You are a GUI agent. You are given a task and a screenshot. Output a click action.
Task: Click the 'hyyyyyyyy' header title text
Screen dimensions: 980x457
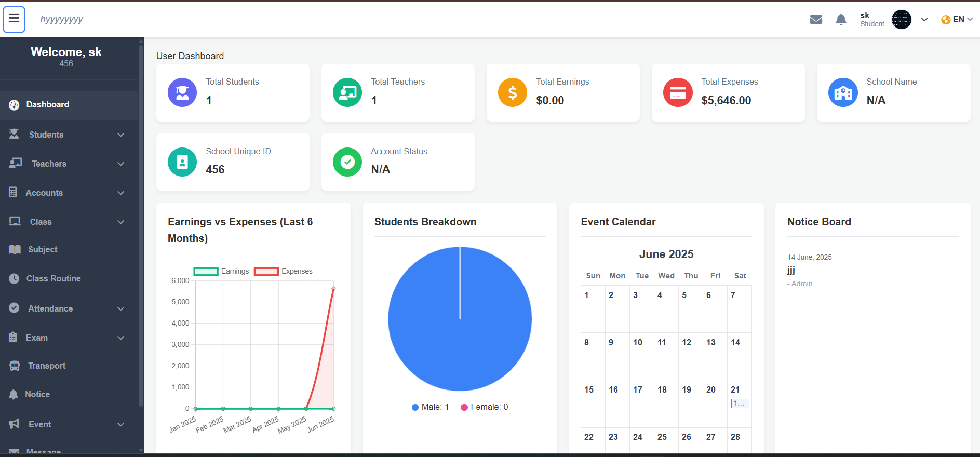(61, 20)
